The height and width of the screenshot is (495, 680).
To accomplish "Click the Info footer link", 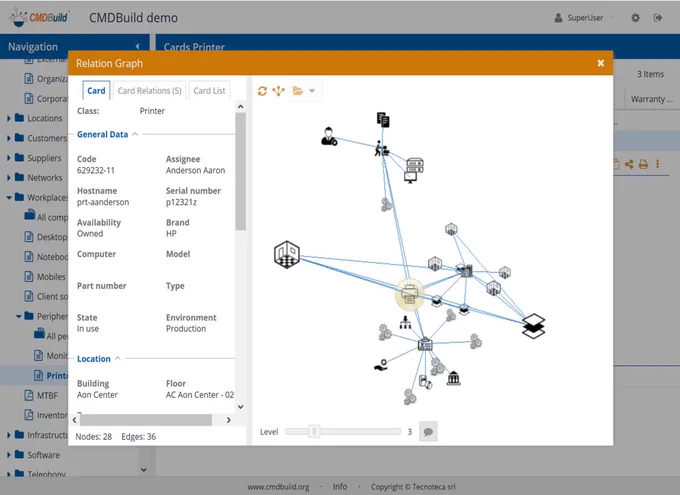I will [340, 487].
